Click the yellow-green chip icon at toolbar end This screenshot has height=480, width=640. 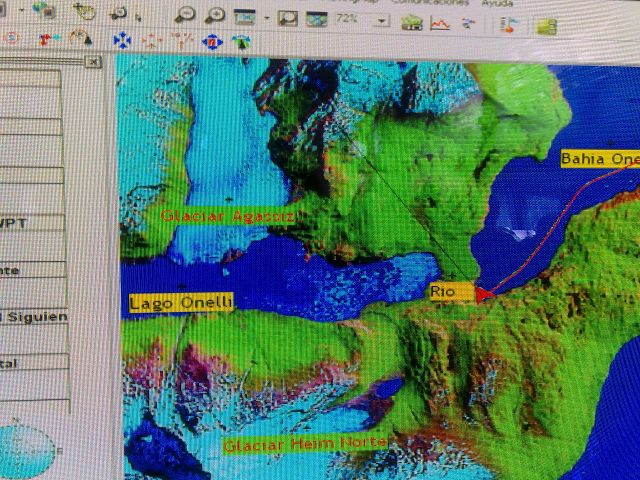[x=546, y=27]
